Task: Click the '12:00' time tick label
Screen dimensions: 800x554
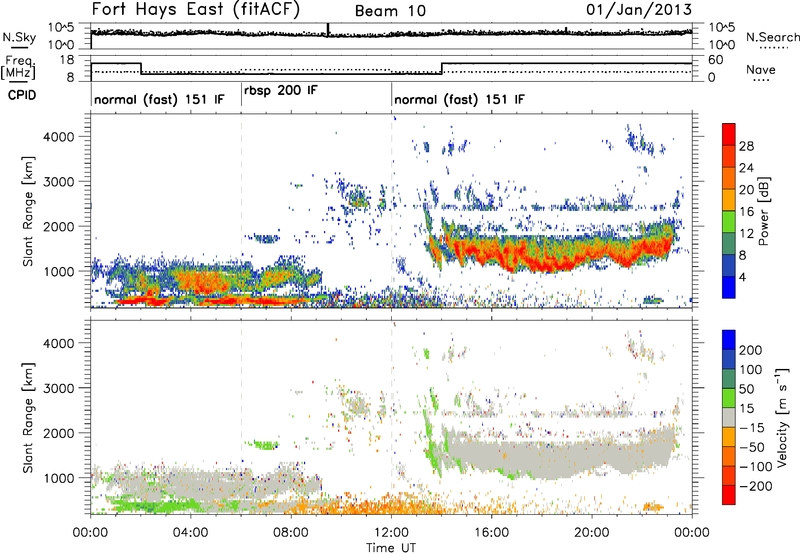Action: click(391, 533)
